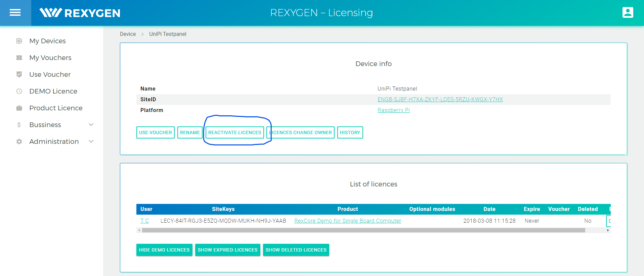Select Use Voucher in sidebar

point(50,74)
